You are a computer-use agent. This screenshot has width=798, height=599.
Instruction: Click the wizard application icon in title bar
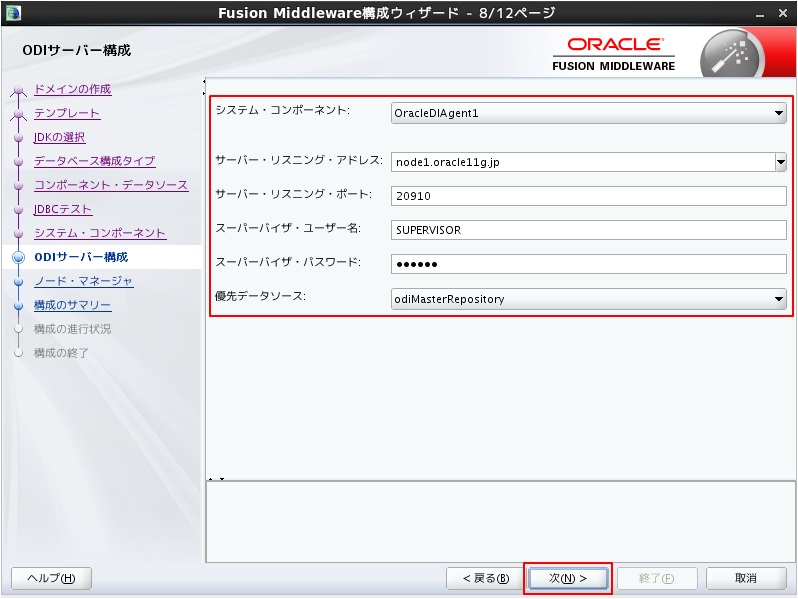(13, 13)
